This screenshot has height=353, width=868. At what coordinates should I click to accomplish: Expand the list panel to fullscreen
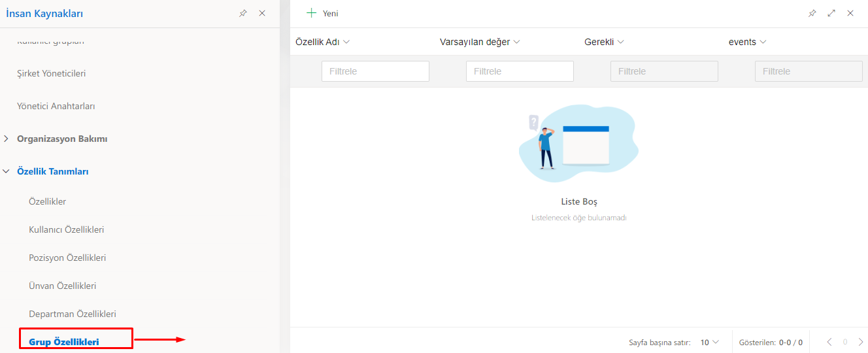(x=831, y=13)
